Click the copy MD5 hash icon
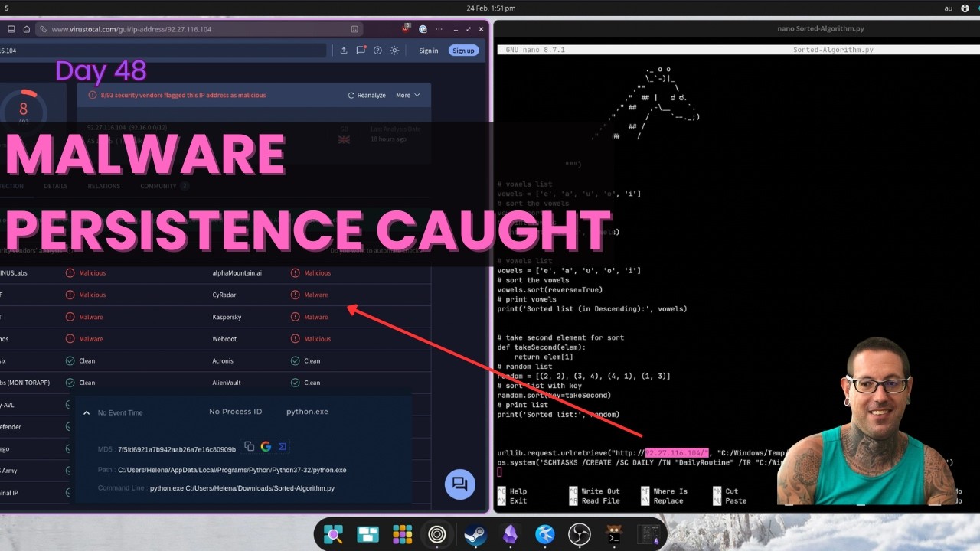 coord(249,446)
